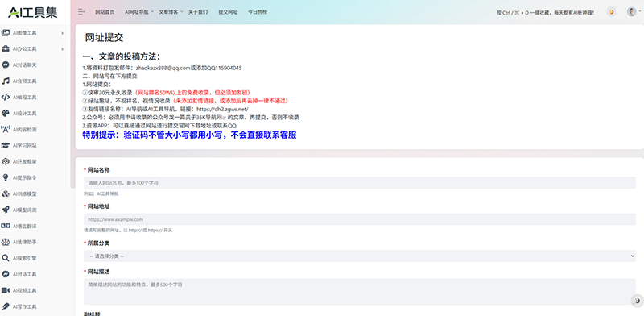Open 提交网址 in top navigation

(228, 12)
